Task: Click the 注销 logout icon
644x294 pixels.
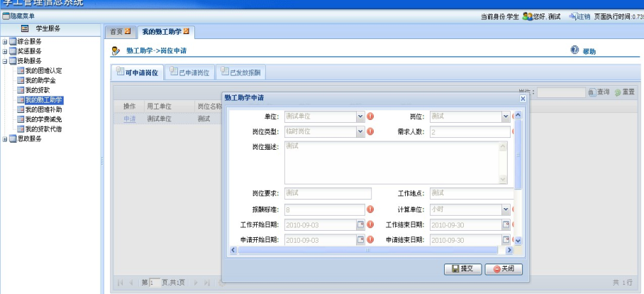Action: [x=574, y=16]
